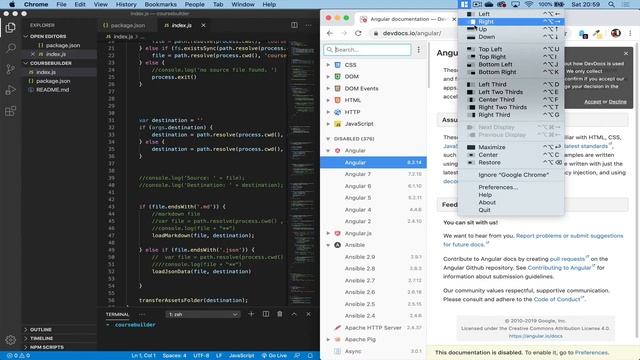Image resolution: width=640 pixels, height=360 pixels.
Task: Open the Code of Conduct link
Action: click(557, 299)
